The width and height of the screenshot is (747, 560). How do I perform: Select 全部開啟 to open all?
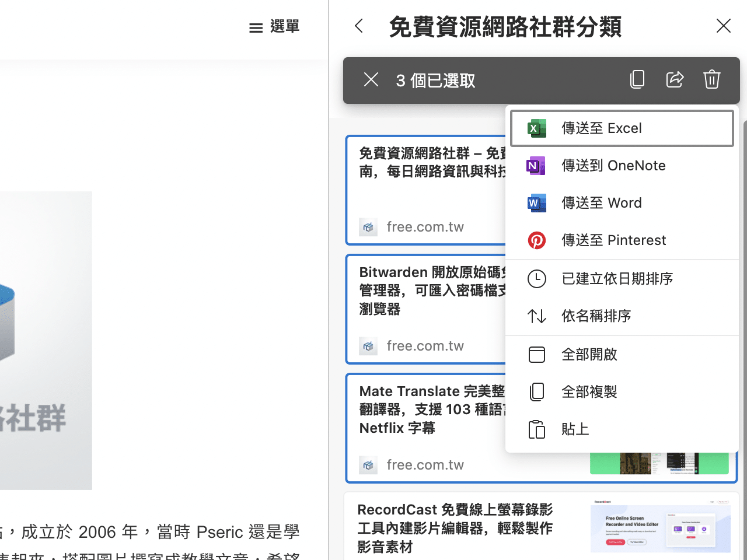coord(622,355)
